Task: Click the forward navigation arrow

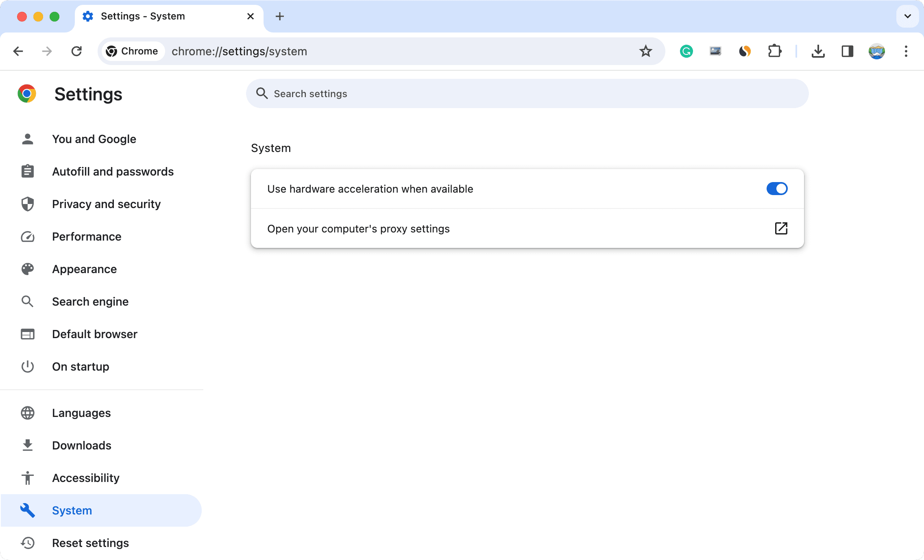Action: pyautogui.click(x=48, y=51)
